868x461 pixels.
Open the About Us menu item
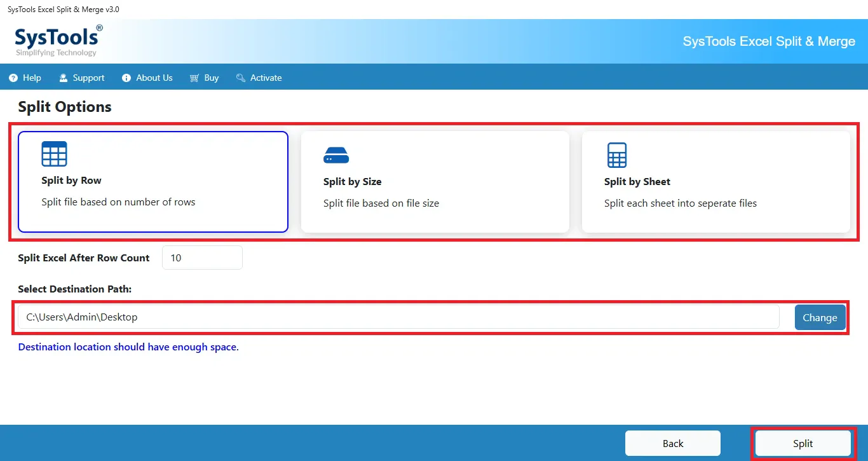click(x=147, y=78)
